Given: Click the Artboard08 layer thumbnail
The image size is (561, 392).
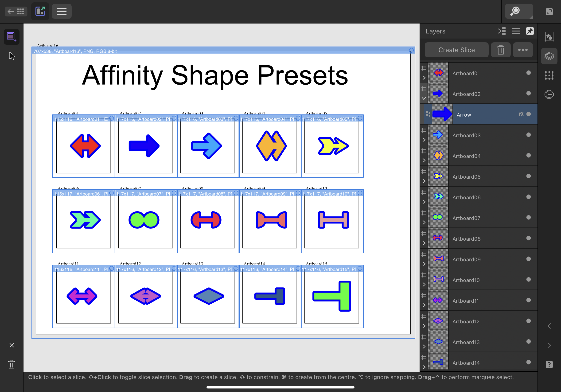Looking at the screenshot, I should pyautogui.click(x=438, y=238).
